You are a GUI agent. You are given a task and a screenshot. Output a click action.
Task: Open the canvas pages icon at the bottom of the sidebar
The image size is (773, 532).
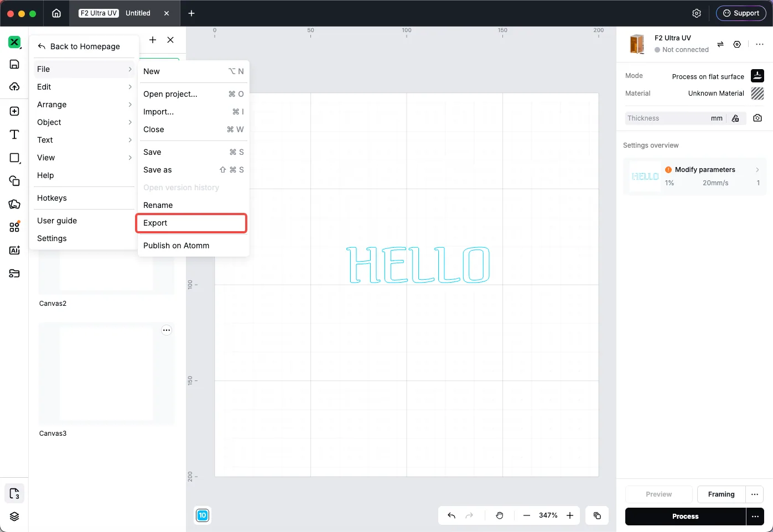pos(14,493)
